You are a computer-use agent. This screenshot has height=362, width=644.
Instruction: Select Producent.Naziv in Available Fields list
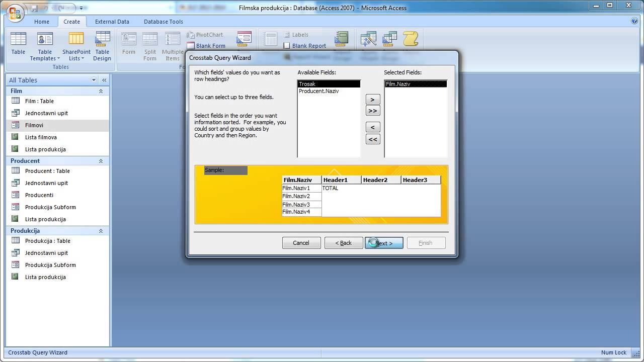pyautogui.click(x=329, y=91)
